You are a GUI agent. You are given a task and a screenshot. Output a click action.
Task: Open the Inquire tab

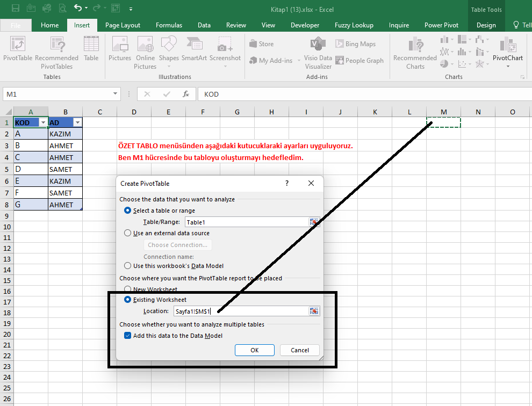pos(399,25)
